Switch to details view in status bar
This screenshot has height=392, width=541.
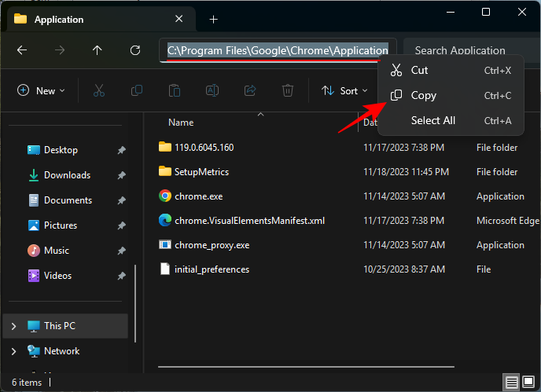(512, 382)
